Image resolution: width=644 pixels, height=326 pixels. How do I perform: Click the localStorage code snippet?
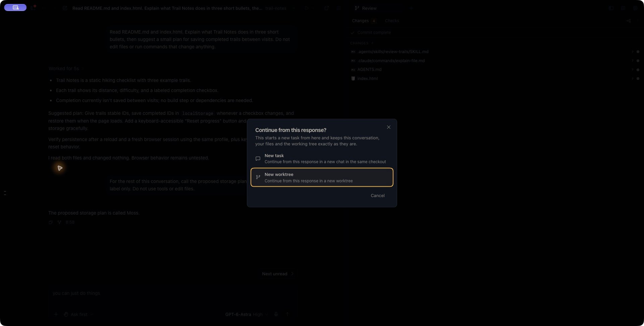click(198, 113)
